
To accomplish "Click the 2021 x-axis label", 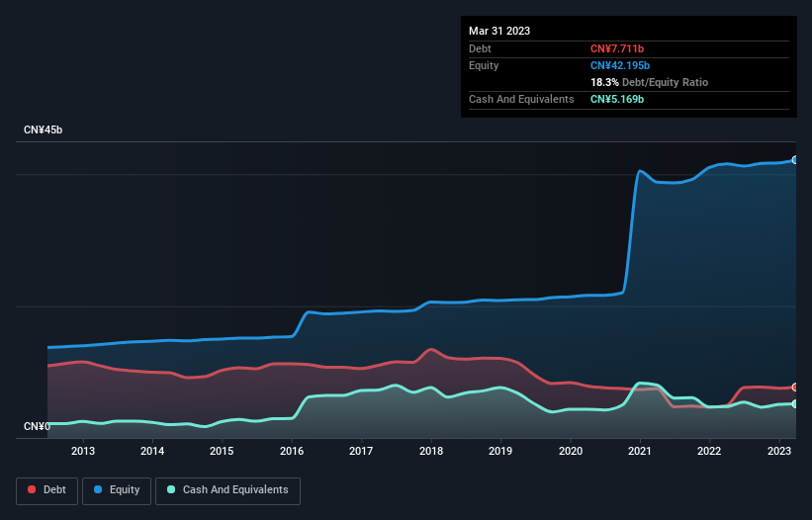I will (x=640, y=451).
